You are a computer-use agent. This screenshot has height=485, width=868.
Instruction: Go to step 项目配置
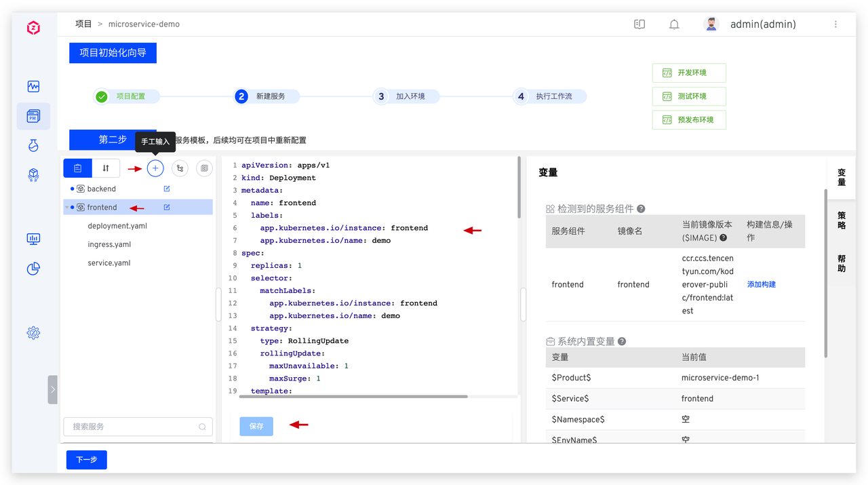click(x=126, y=96)
